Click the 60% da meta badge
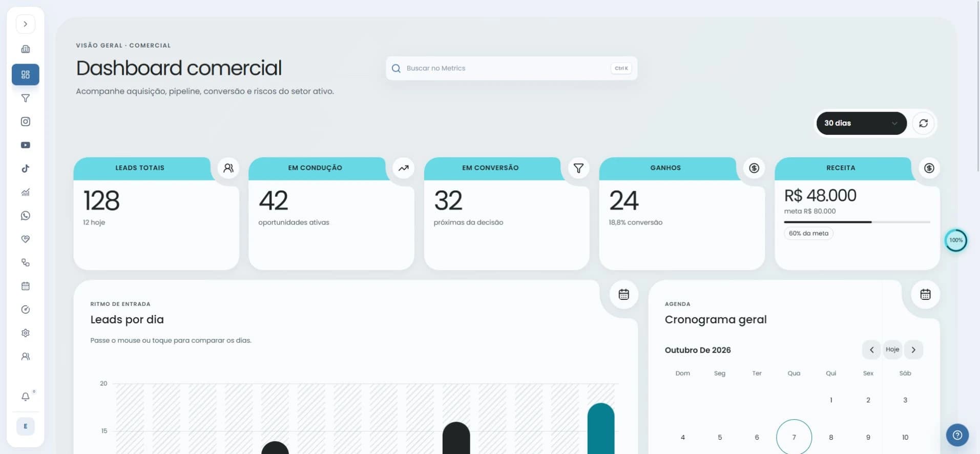 point(808,233)
